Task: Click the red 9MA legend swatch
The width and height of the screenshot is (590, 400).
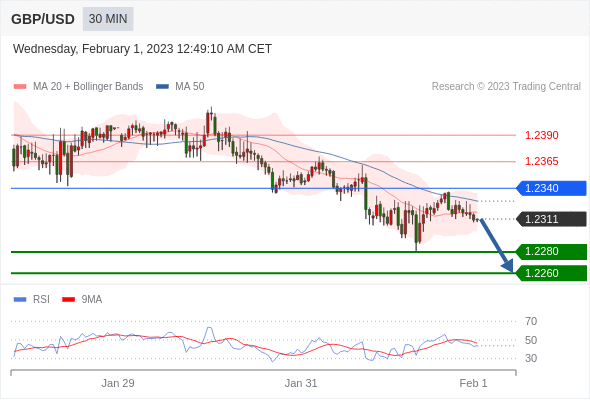Action: [68, 300]
